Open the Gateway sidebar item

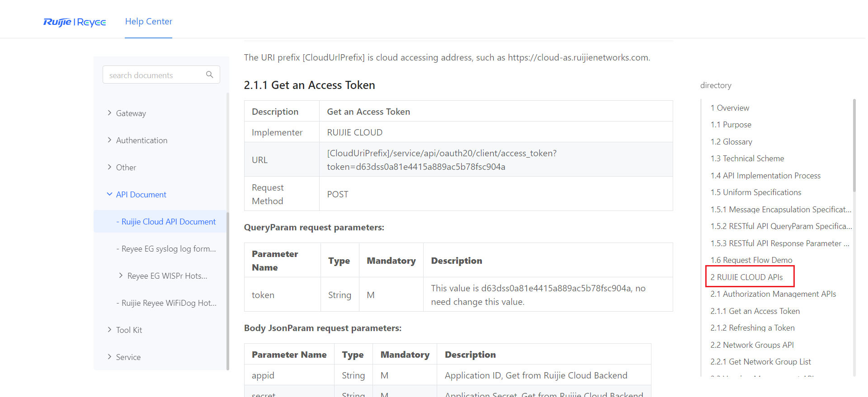[x=131, y=113]
